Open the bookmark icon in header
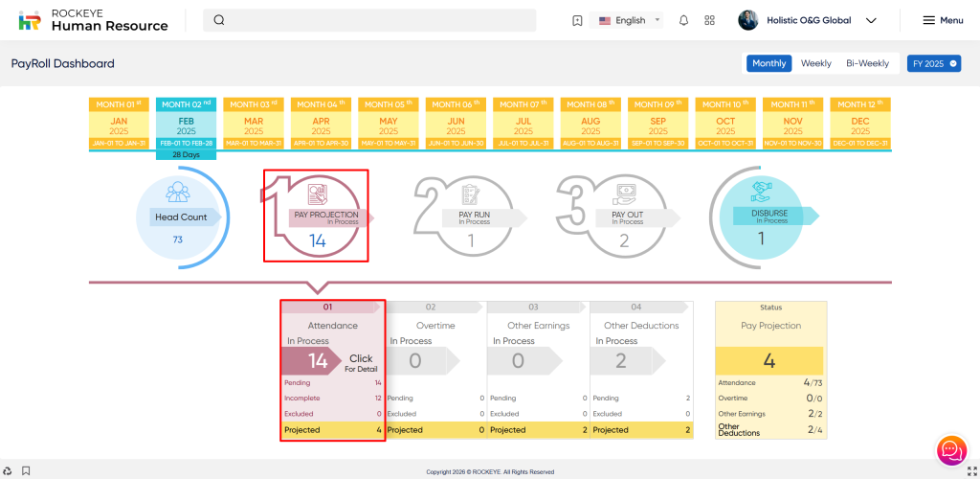The image size is (980, 479). pos(577,20)
